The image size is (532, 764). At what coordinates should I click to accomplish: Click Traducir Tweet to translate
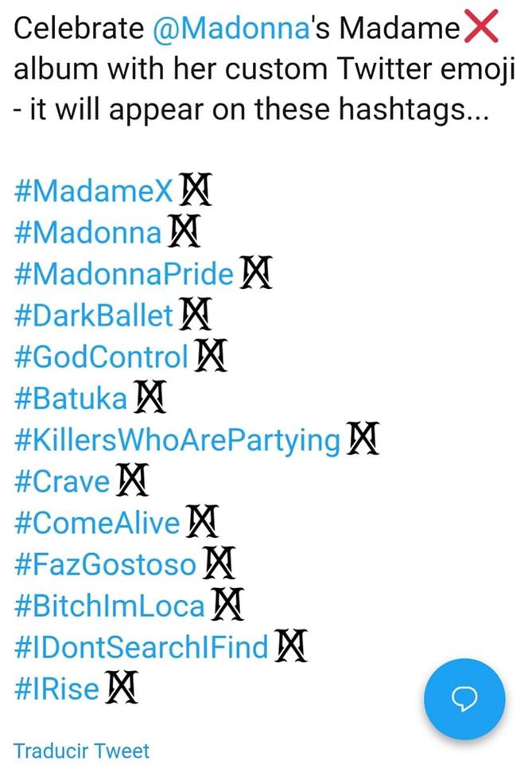coord(81,750)
